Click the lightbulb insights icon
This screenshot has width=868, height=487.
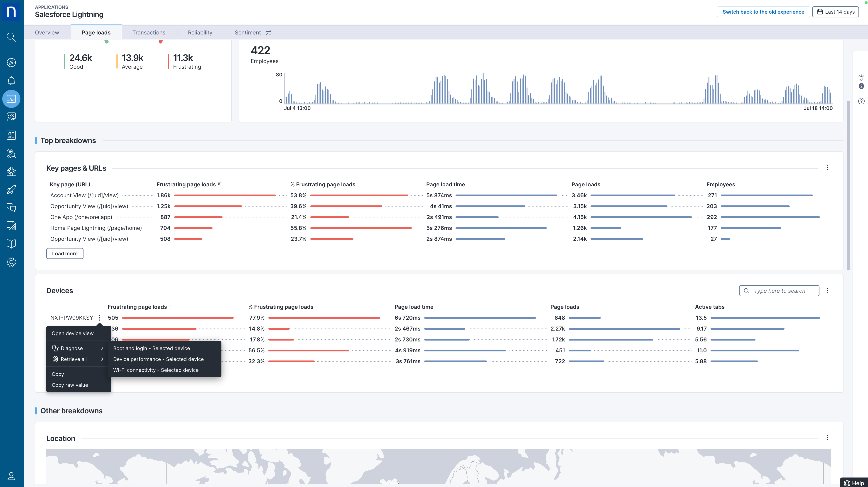point(861,78)
